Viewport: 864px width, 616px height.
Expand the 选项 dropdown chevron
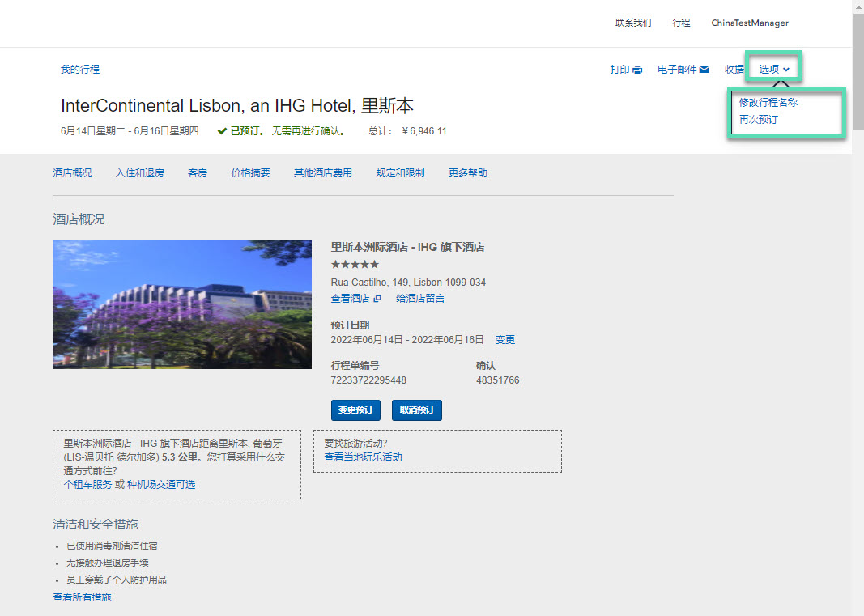coord(786,70)
